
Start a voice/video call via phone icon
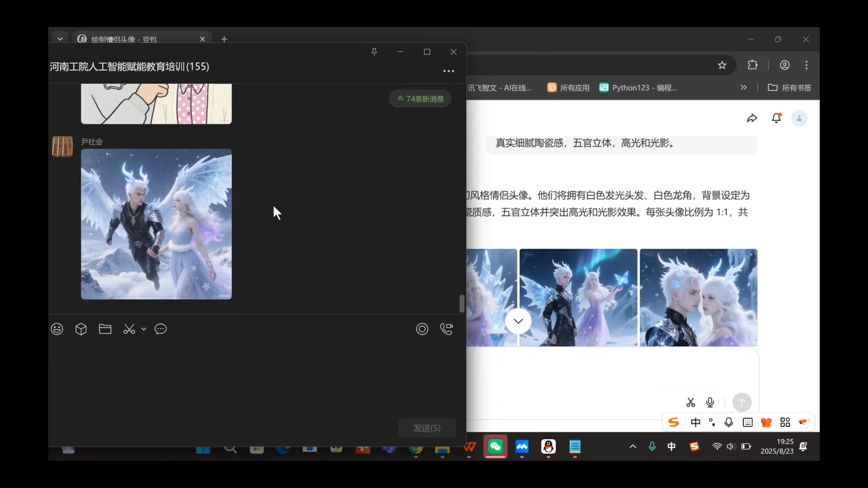pyautogui.click(x=446, y=329)
